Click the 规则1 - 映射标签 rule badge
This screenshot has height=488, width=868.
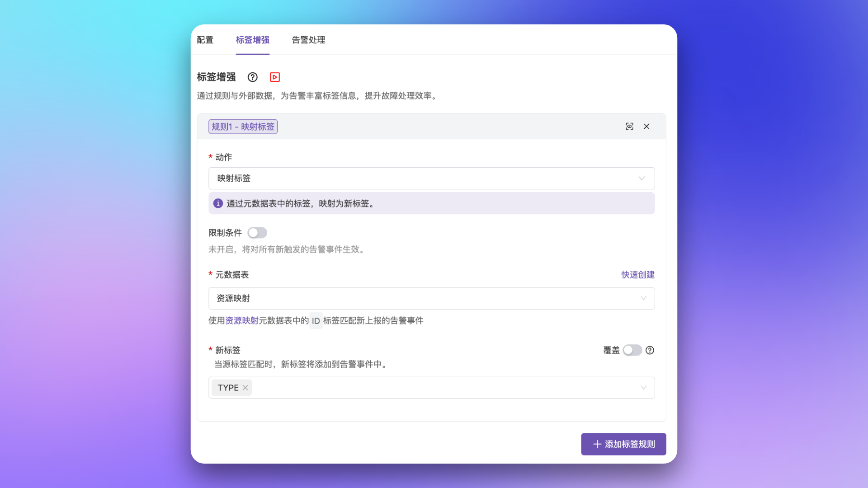click(243, 127)
